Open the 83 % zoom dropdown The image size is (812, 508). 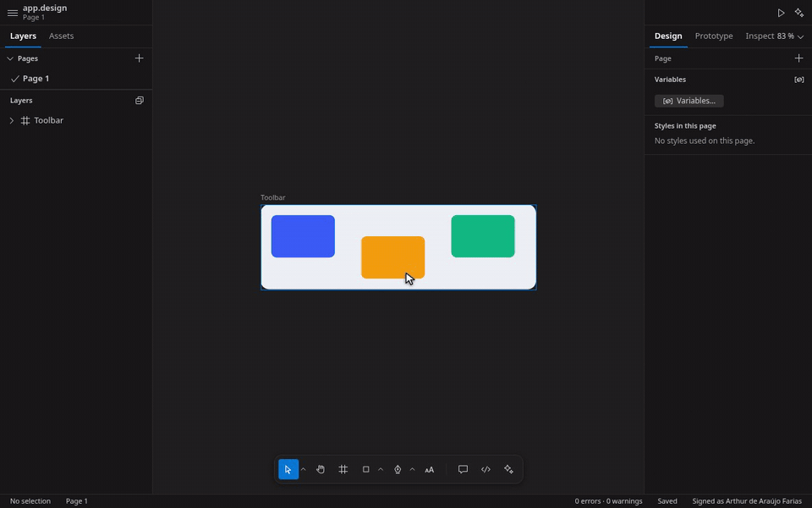pyautogui.click(x=790, y=36)
